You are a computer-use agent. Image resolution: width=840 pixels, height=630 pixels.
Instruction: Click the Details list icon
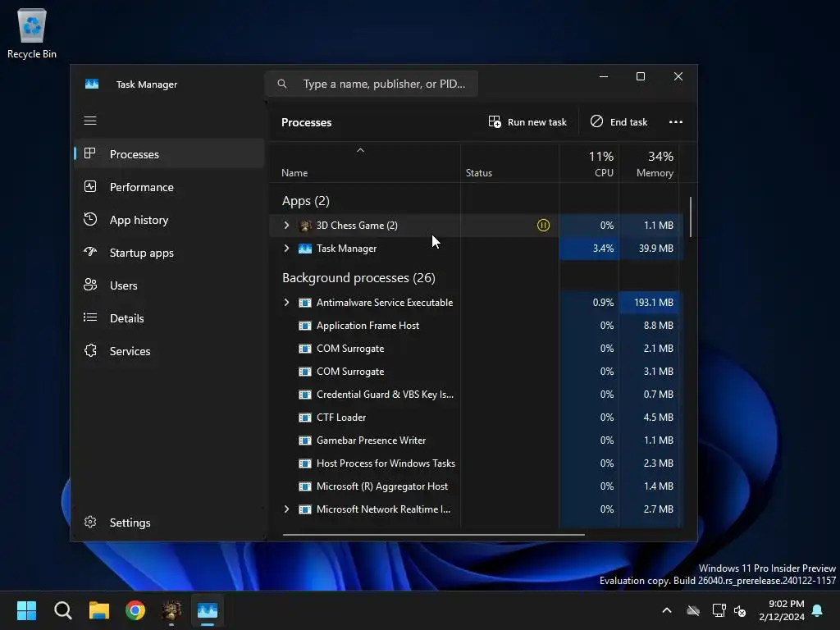(x=90, y=317)
